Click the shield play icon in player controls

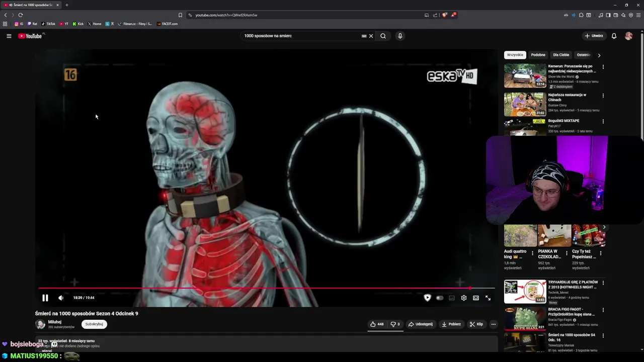click(x=427, y=298)
